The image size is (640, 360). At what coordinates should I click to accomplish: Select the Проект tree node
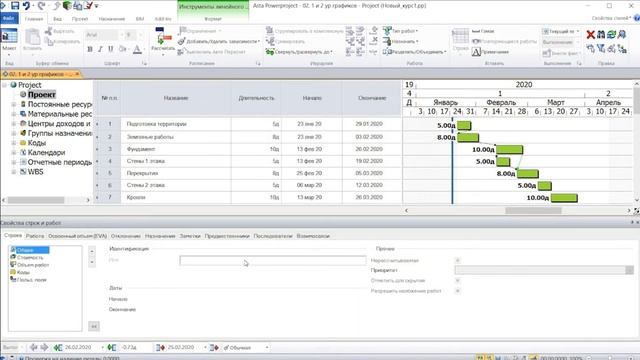[x=42, y=95]
